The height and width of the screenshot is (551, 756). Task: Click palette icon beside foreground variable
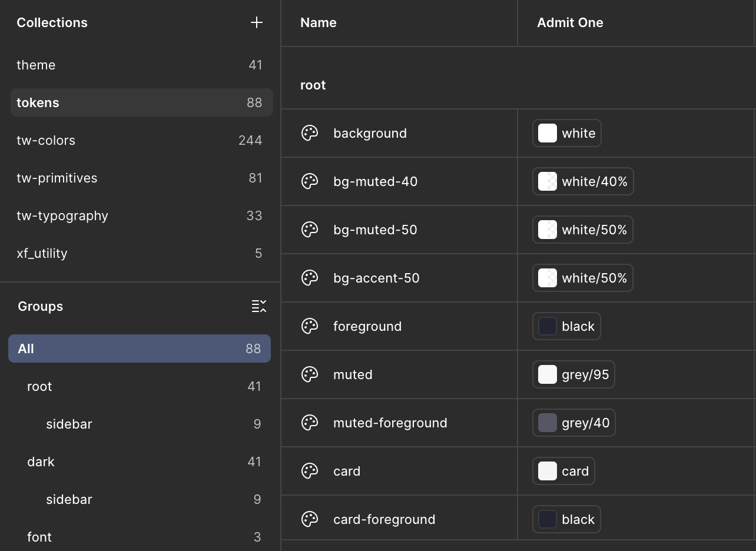310,326
